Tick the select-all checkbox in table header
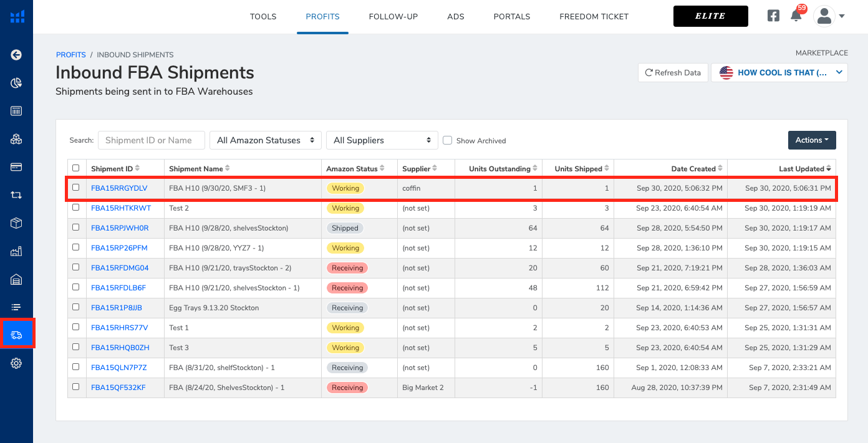This screenshot has width=868, height=443. pos(76,168)
